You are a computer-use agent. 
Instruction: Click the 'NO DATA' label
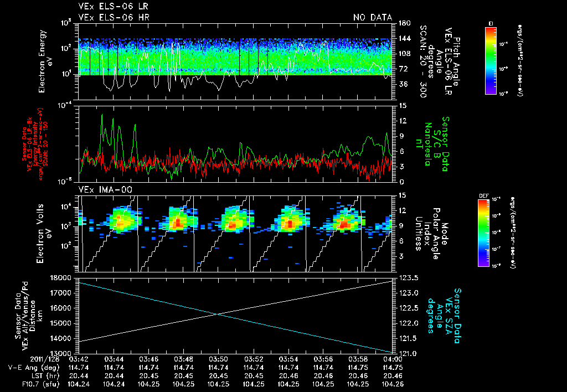click(x=373, y=17)
